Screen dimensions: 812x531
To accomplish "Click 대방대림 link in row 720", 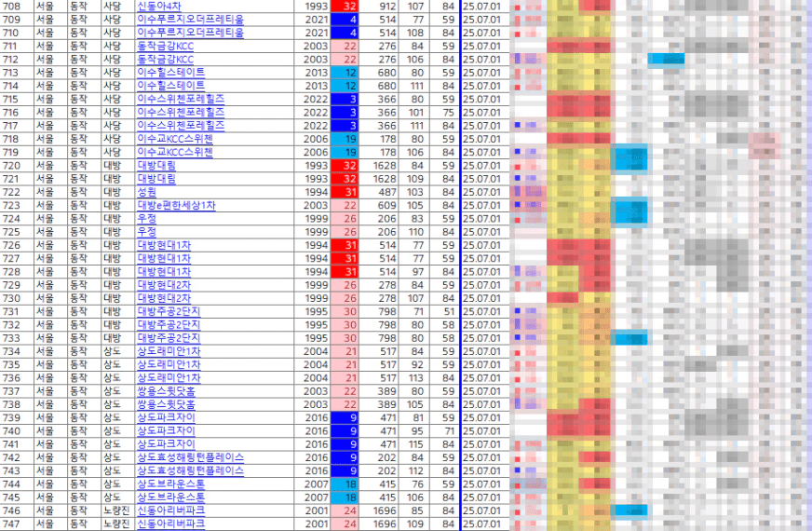I will (156, 166).
